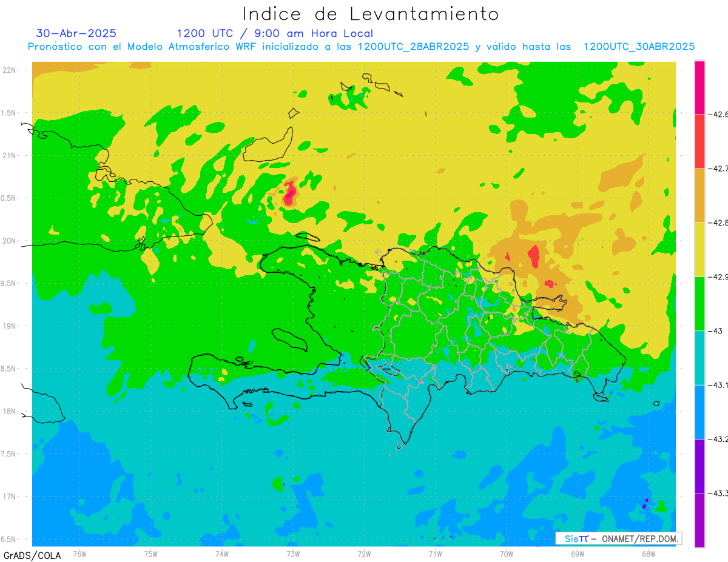Pick the violet legend swatch below -43.2
The height and width of the screenshot is (562, 728).
pyautogui.click(x=699, y=466)
